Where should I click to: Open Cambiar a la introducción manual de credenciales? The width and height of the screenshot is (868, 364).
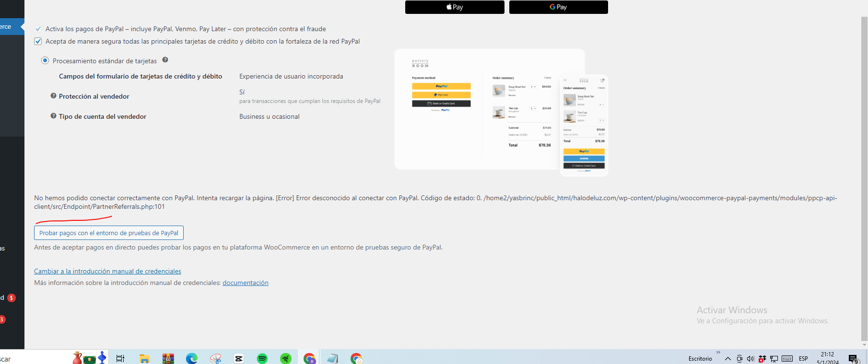click(107, 271)
